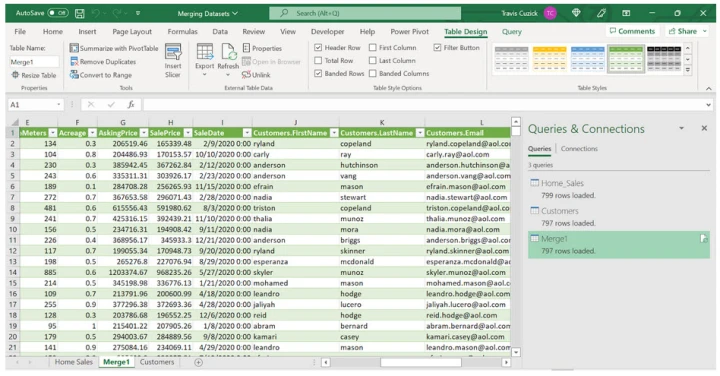Open the Customers.LastName filter dropdown

tap(420, 133)
